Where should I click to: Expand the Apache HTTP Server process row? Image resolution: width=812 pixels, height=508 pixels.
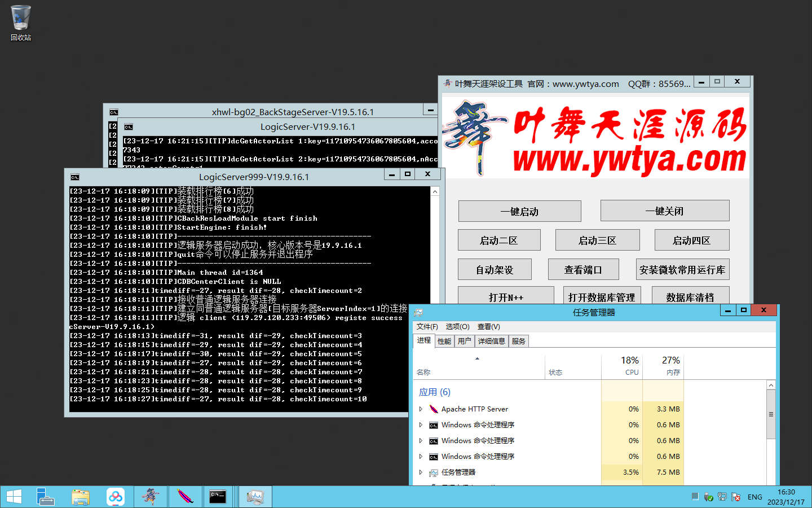421,409
